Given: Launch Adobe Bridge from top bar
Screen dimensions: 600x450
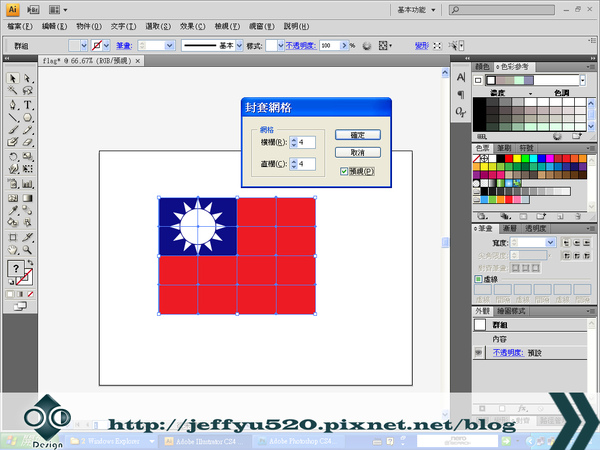Looking at the screenshot, I should [33, 10].
